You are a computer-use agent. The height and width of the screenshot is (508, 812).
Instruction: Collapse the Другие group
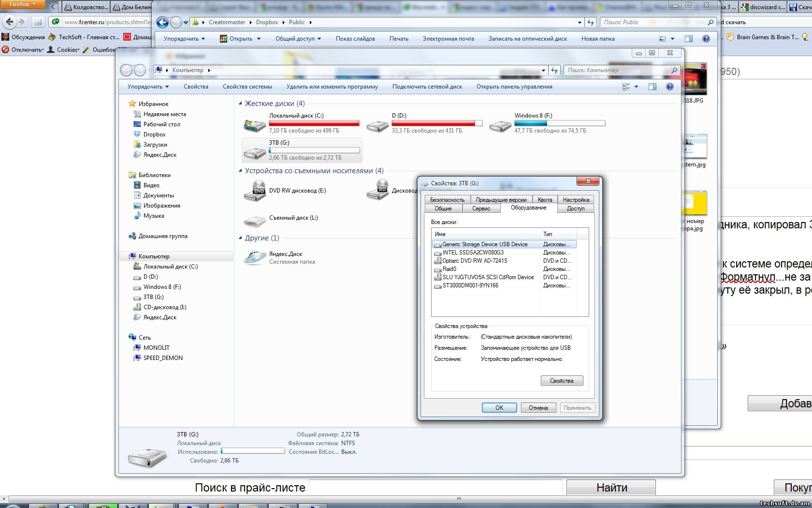[240, 238]
